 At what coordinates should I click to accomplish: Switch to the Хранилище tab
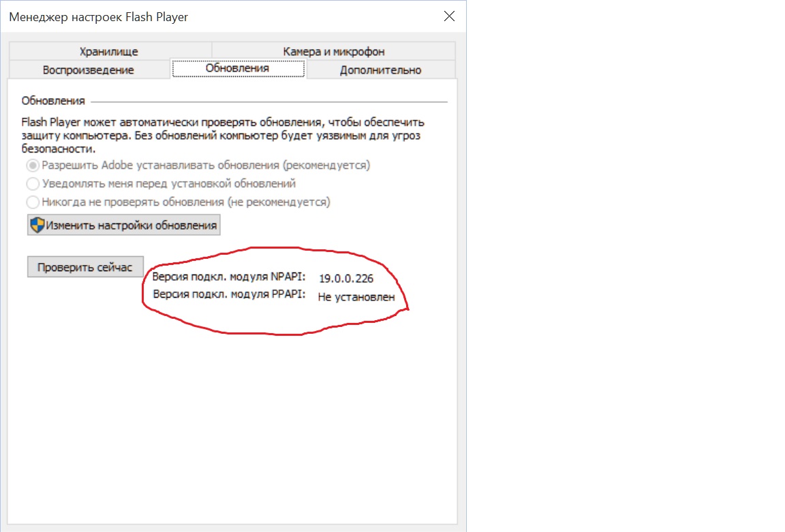coord(109,52)
